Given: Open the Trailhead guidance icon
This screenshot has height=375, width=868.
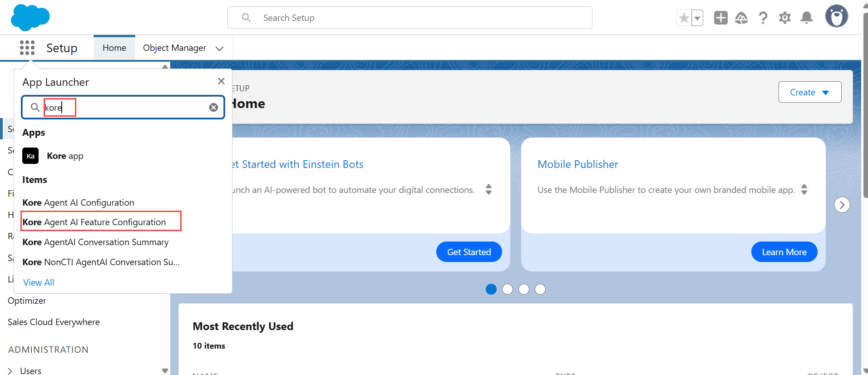Looking at the screenshot, I should tap(741, 18).
